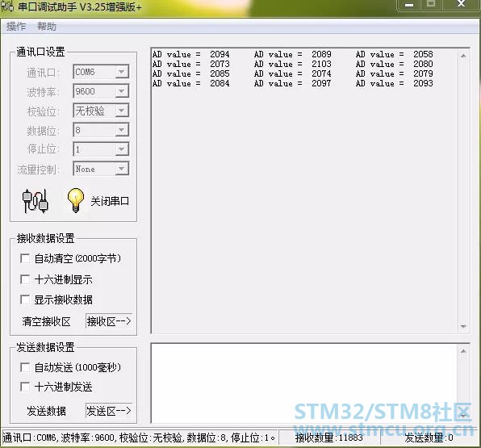Click the 接收区--> button
Image resolution: width=481 pixels, height=448 pixels.
pos(109,321)
